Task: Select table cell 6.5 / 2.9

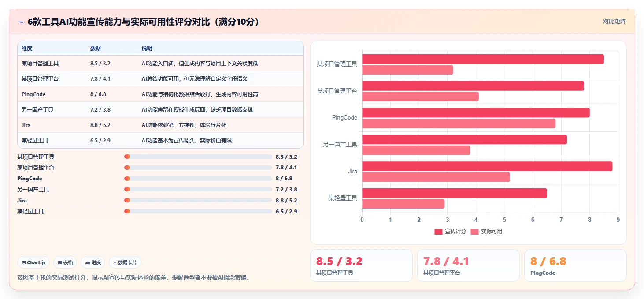Action: point(100,141)
